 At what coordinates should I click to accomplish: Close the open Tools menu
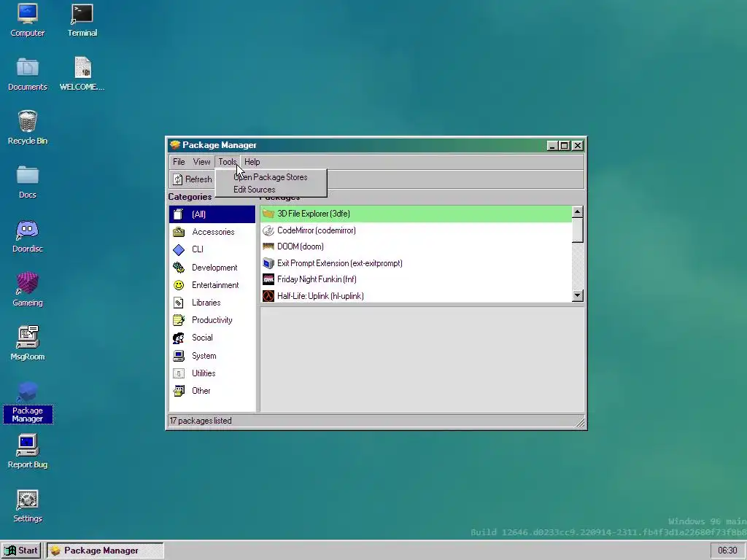click(x=228, y=162)
